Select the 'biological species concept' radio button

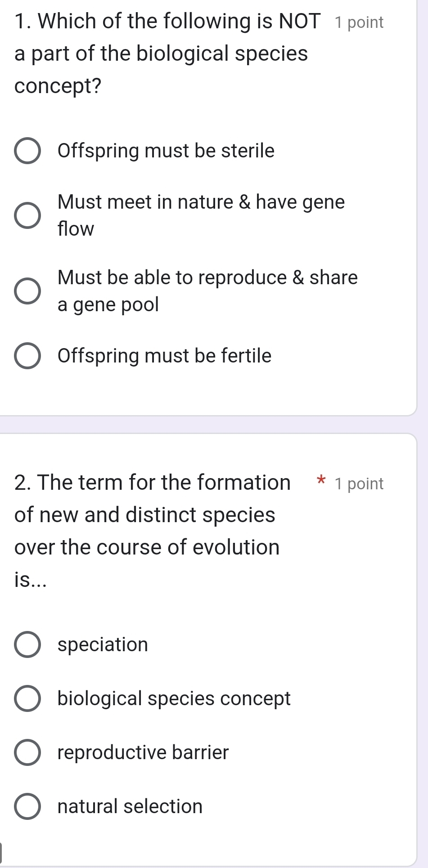point(27,698)
